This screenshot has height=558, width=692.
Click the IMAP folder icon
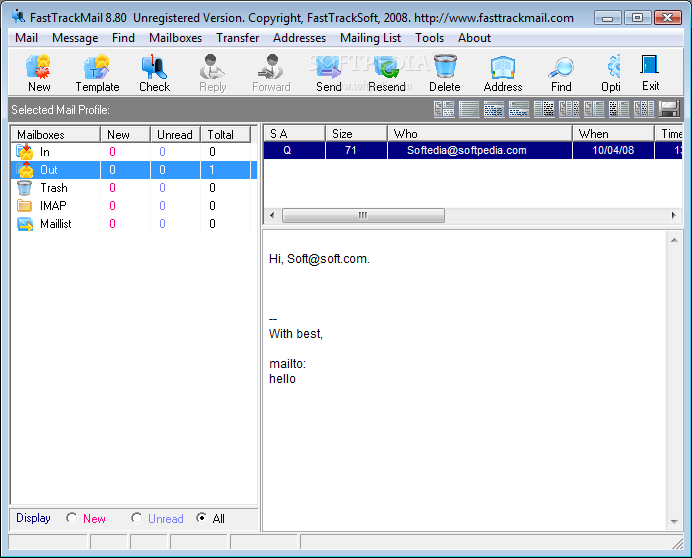coord(24,206)
